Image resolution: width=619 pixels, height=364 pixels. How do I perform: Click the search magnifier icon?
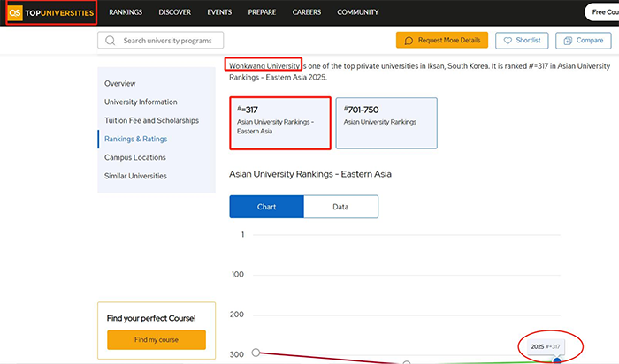111,41
